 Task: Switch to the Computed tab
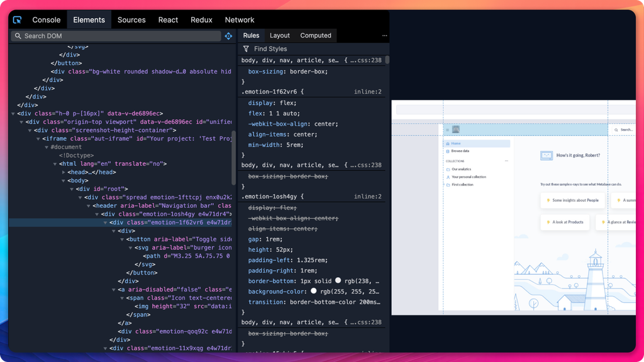point(316,35)
